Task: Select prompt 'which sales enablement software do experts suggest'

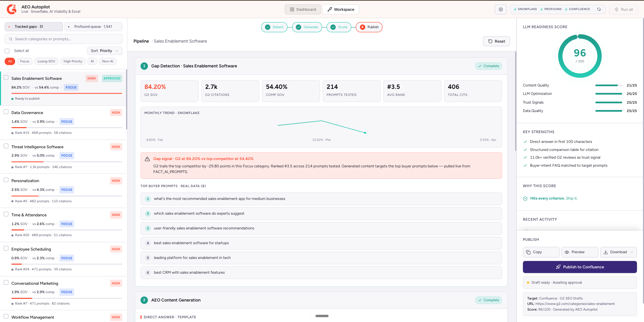Action: point(321,214)
